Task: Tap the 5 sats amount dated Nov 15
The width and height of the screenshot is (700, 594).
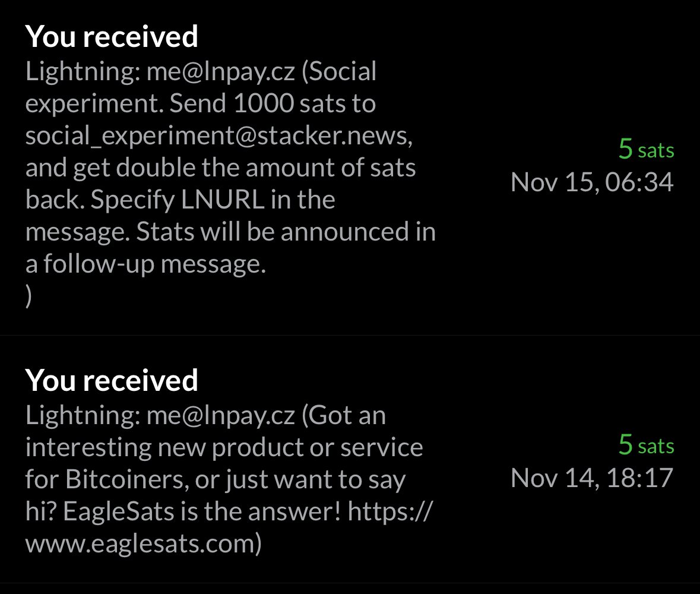Action: [646, 148]
